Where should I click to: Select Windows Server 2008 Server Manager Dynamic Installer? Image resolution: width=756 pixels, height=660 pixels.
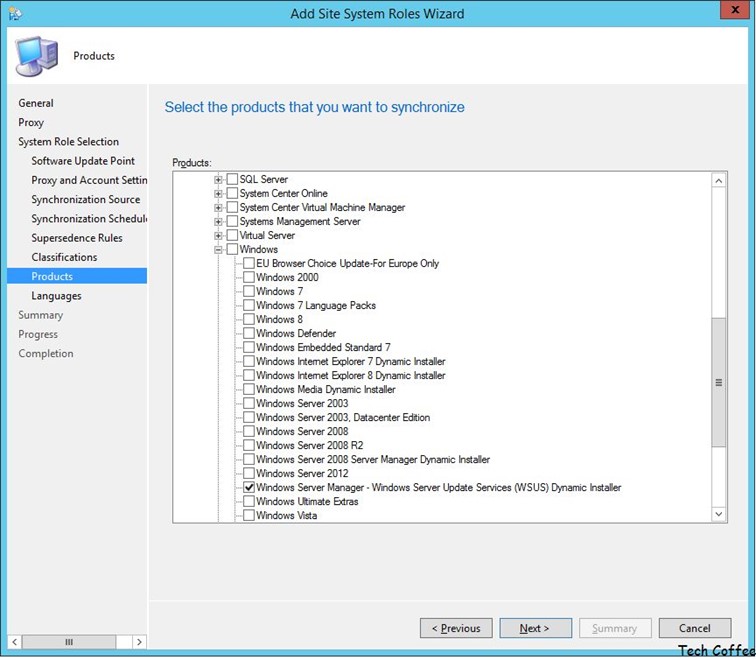click(x=373, y=459)
